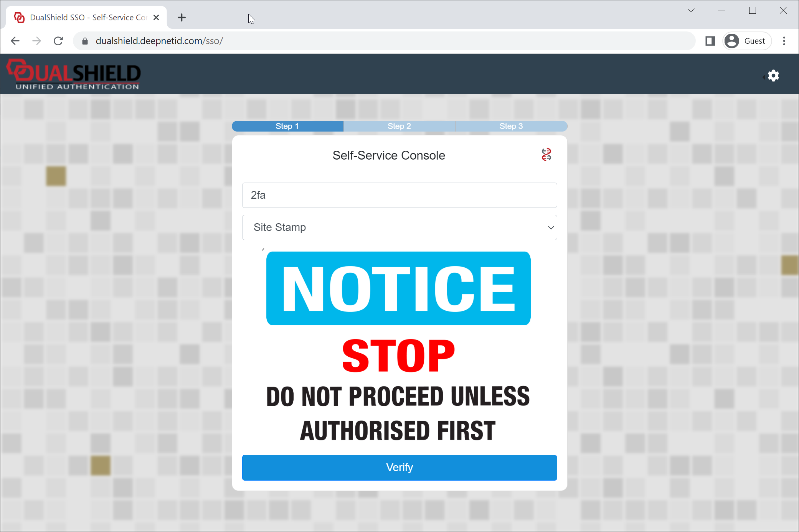The width and height of the screenshot is (799, 532).
Task: Click the Step 3 progress segment
Action: click(511, 126)
